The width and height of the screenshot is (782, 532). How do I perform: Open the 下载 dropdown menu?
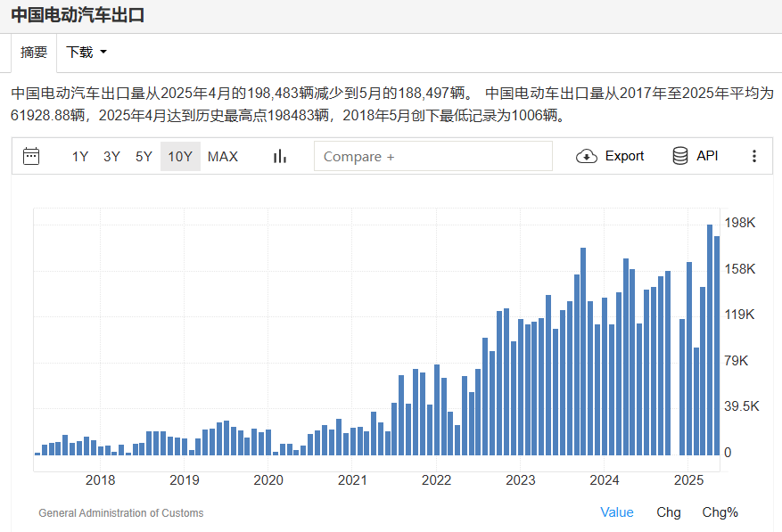(x=86, y=52)
